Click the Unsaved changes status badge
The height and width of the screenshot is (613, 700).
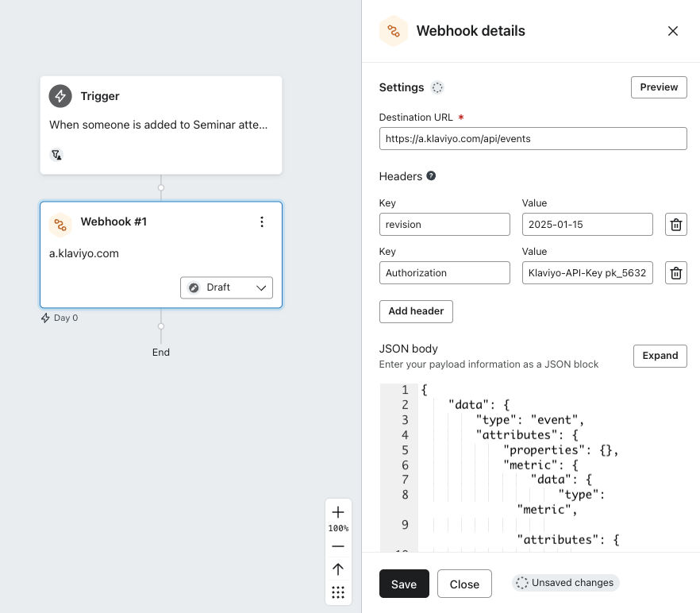(x=565, y=583)
